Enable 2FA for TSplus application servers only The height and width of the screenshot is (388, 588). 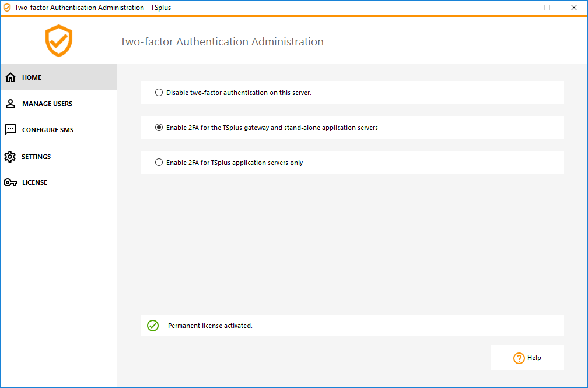tap(159, 162)
